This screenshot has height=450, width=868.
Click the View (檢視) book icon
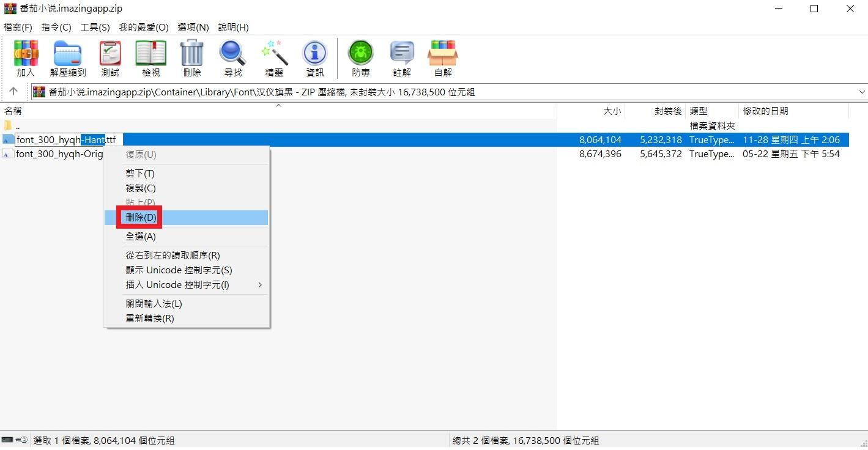coord(151,59)
